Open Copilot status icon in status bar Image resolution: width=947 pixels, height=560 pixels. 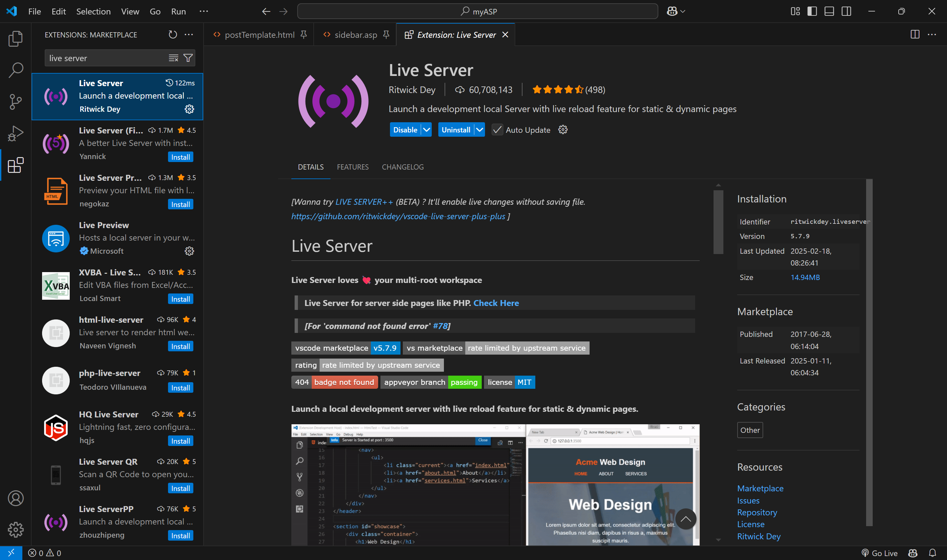point(913,553)
